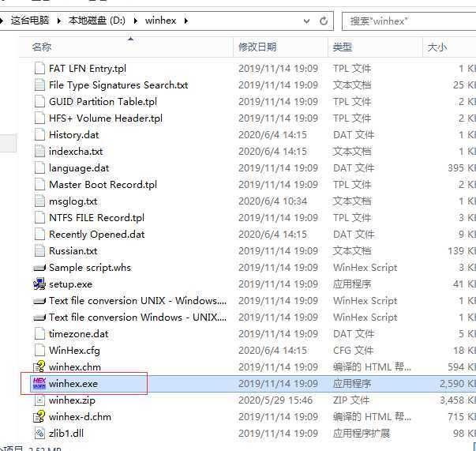Click the size cell of language.dat showing 395

point(462,168)
